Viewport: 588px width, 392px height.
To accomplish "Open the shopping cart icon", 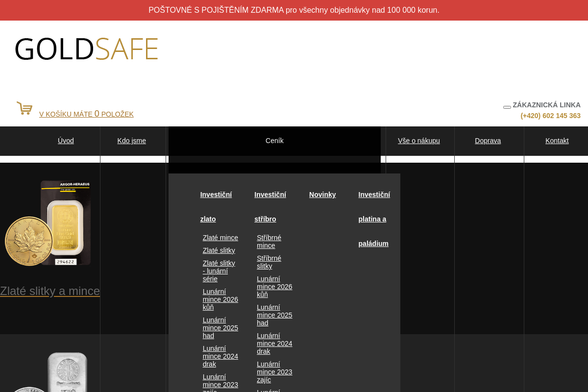I will point(24,108).
